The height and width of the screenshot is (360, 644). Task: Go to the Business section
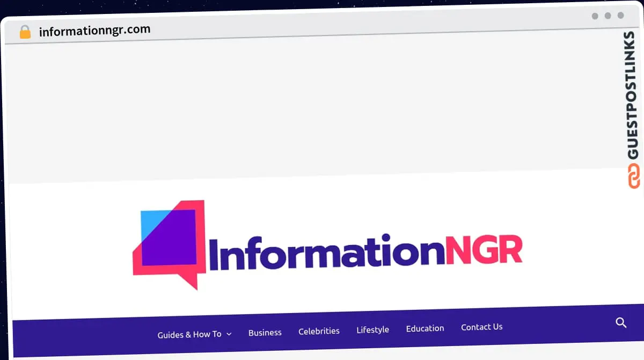point(265,333)
